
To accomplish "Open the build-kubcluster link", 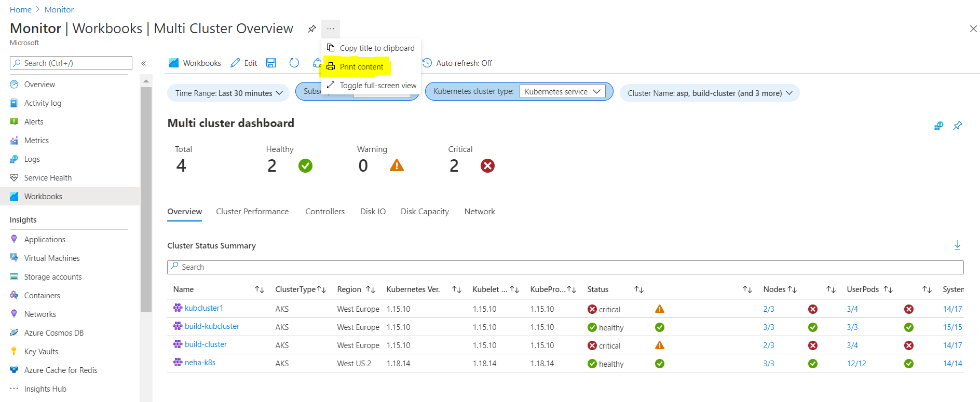I will (212, 326).
